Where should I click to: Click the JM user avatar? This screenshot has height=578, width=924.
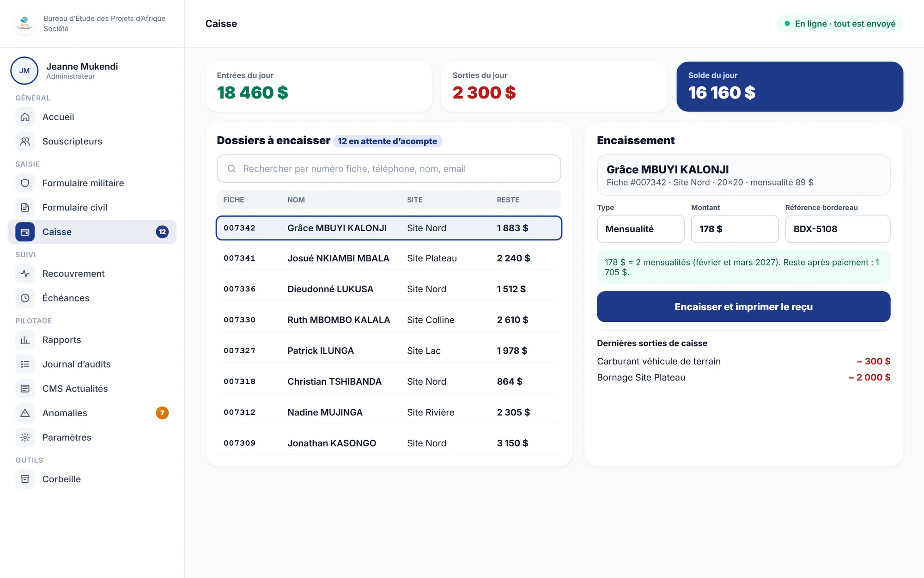click(x=24, y=71)
